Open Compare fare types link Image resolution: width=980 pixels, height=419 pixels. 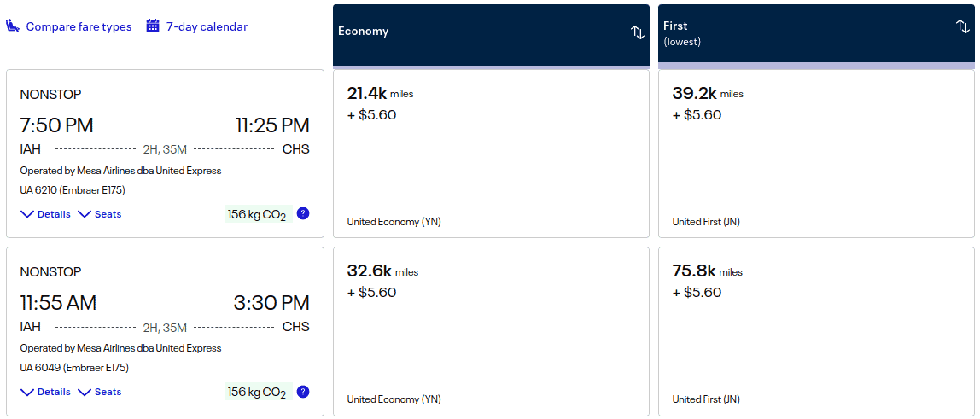click(x=79, y=26)
